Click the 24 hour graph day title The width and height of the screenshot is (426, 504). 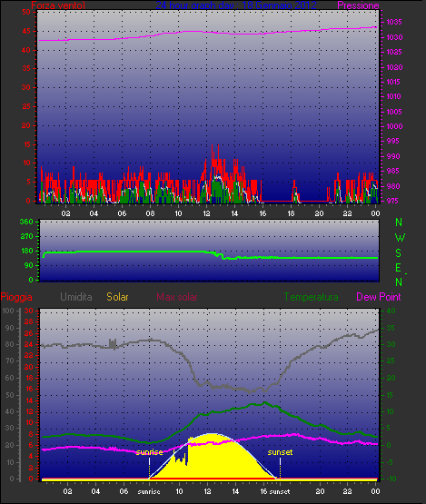[x=236, y=5]
